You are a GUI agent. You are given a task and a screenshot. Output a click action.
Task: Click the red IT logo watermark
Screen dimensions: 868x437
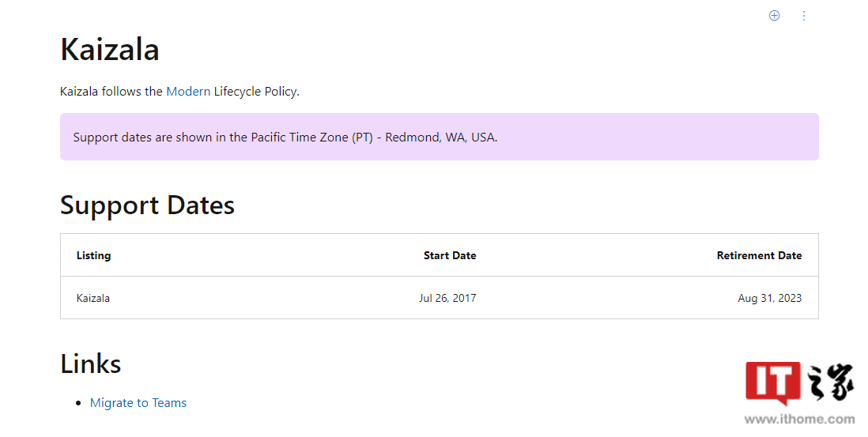pos(772,382)
